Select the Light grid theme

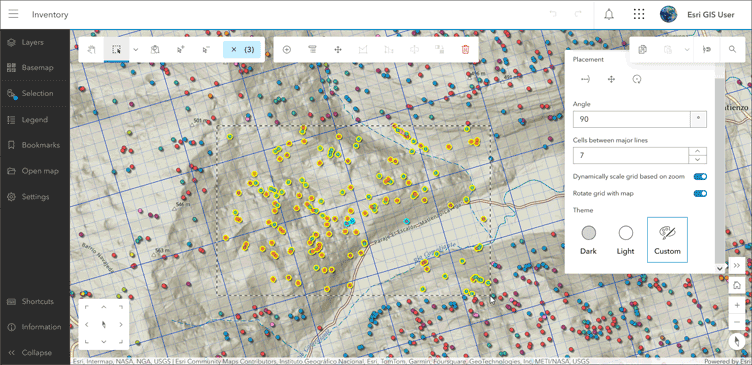tap(625, 240)
